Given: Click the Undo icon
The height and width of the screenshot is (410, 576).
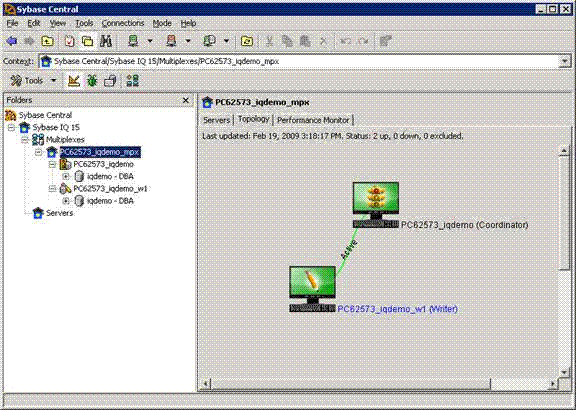Looking at the screenshot, I should (x=345, y=41).
